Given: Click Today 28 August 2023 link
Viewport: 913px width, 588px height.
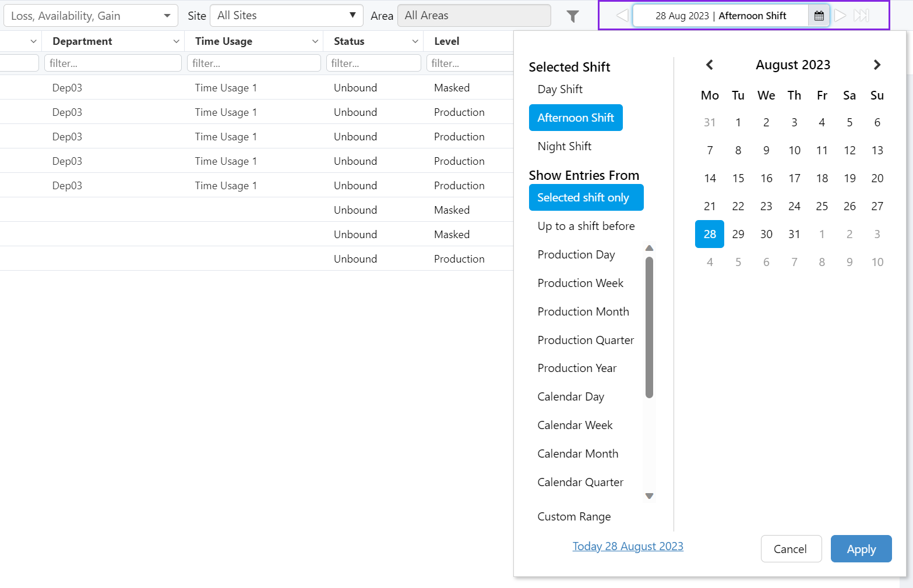Looking at the screenshot, I should tap(628, 546).
